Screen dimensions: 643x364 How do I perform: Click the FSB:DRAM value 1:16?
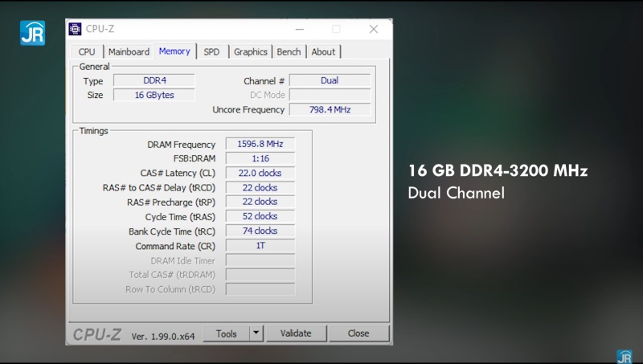[x=260, y=158]
